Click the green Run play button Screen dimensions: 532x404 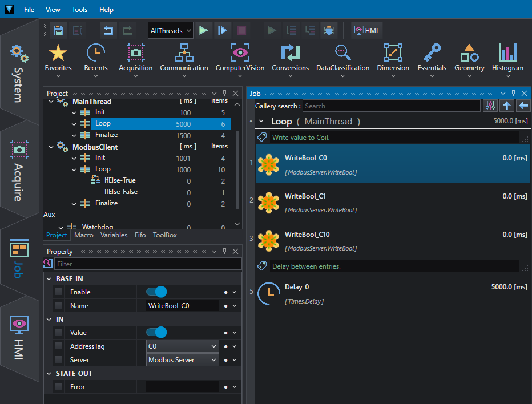(204, 31)
